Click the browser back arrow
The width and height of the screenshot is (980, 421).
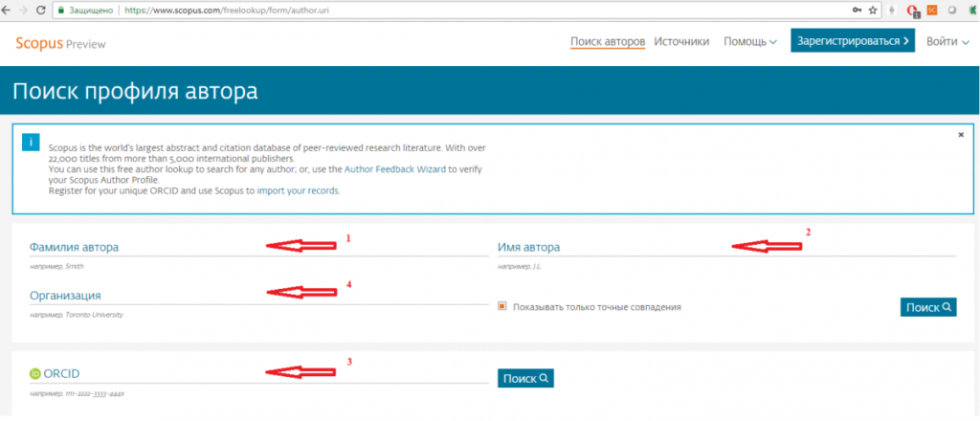click(7, 10)
